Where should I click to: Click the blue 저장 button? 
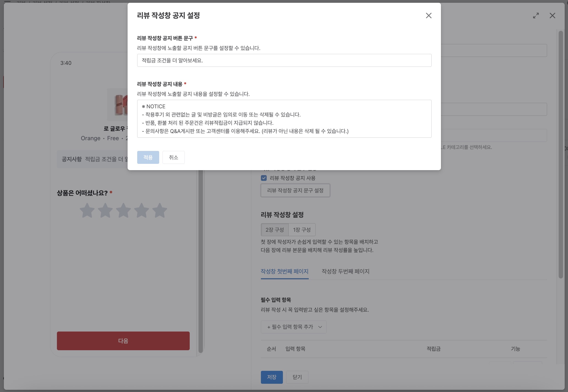click(x=272, y=377)
